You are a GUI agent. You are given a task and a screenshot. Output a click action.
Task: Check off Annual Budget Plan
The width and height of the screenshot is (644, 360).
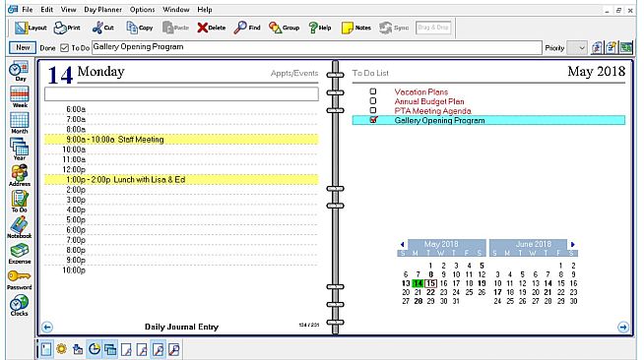pyautogui.click(x=373, y=101)
